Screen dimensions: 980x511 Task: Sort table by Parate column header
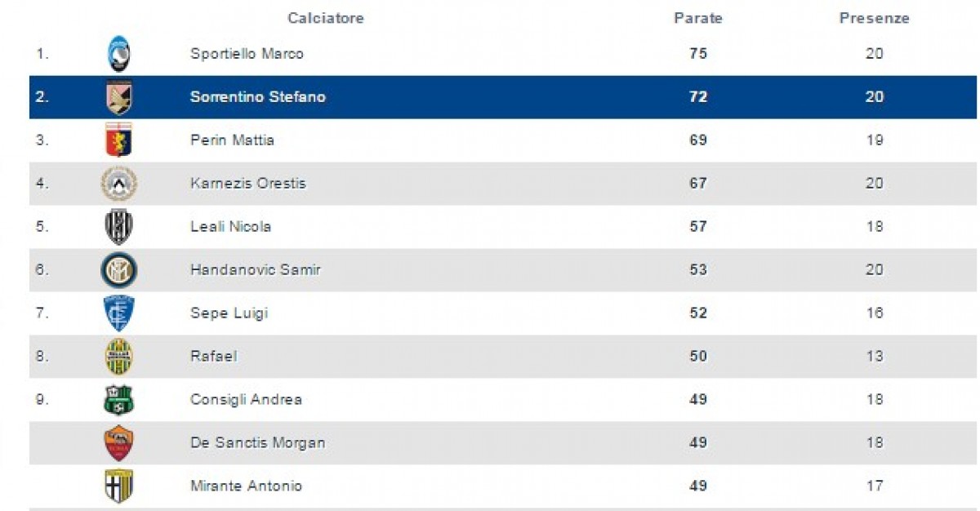[x=697, y=18]
